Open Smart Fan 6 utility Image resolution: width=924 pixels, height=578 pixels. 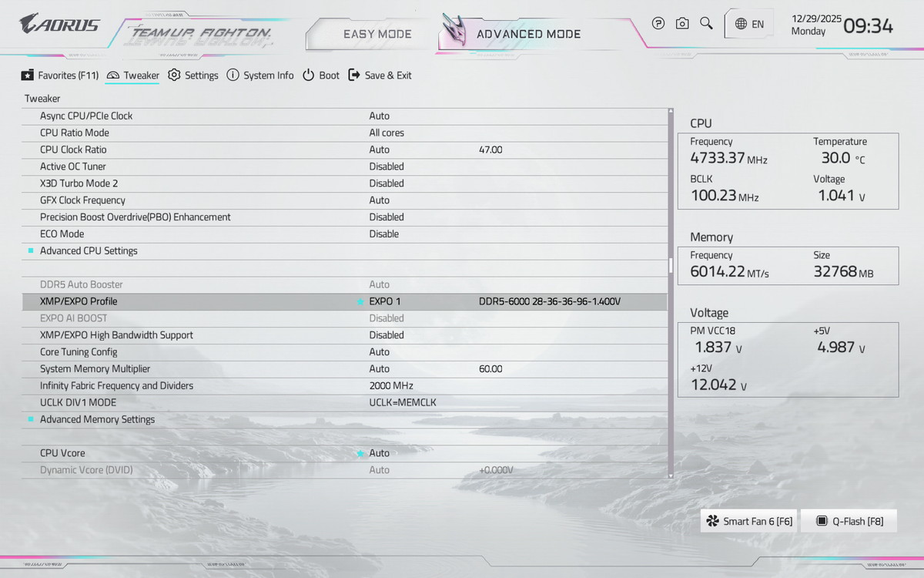(749, 522)
